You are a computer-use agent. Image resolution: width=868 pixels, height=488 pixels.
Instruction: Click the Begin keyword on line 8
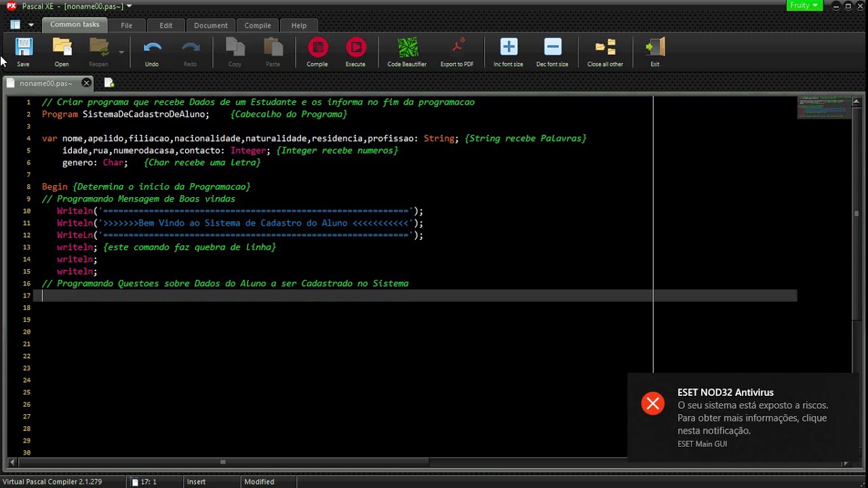coord(55,186)
